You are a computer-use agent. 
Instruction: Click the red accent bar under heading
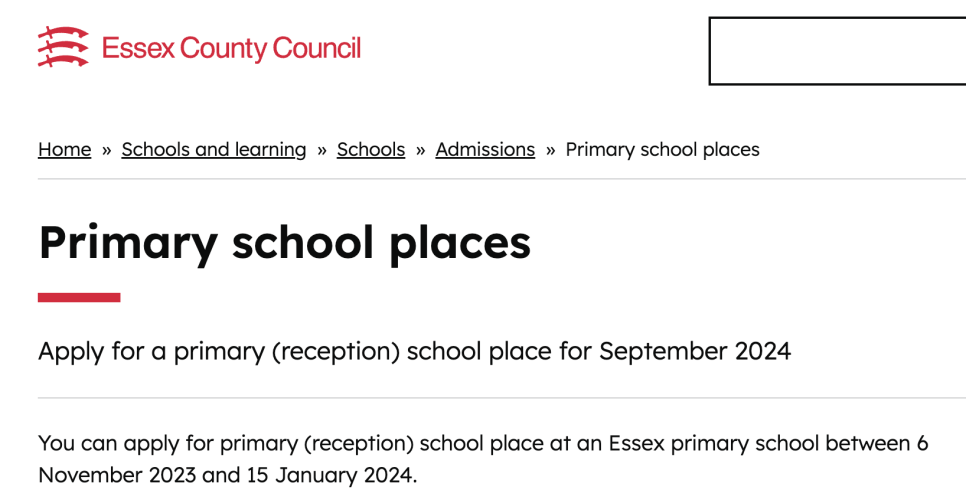[x=79, y=298]
